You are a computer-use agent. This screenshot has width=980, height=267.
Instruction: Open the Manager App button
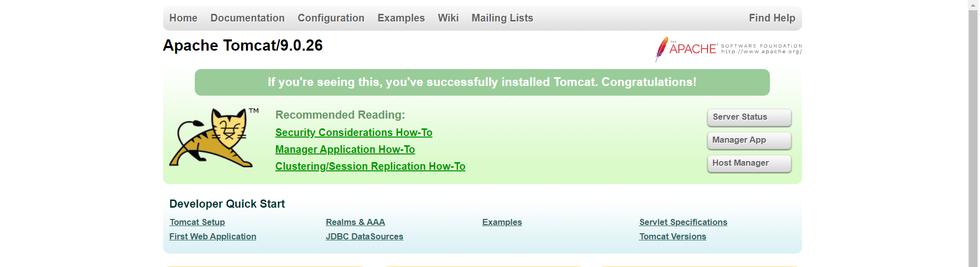(x=749, y=140)
